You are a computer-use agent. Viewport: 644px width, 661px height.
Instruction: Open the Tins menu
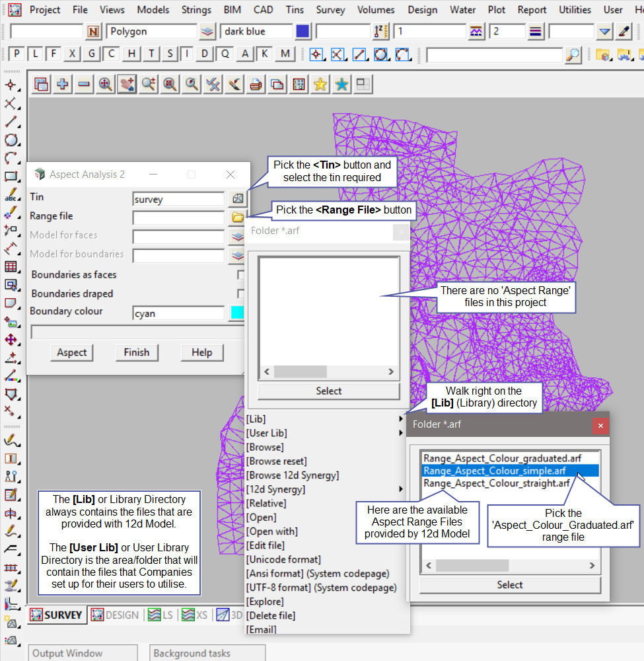pyautogui.click(x=295, y=10)
